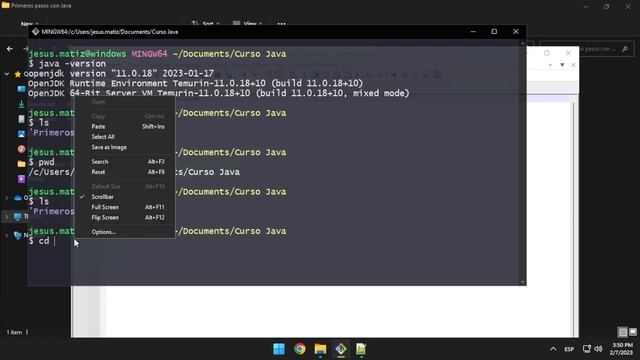The width and height of the screenshot is (640, 360).
Task: Collapse the Quick access star section
Action: click(x=7, y=74)
